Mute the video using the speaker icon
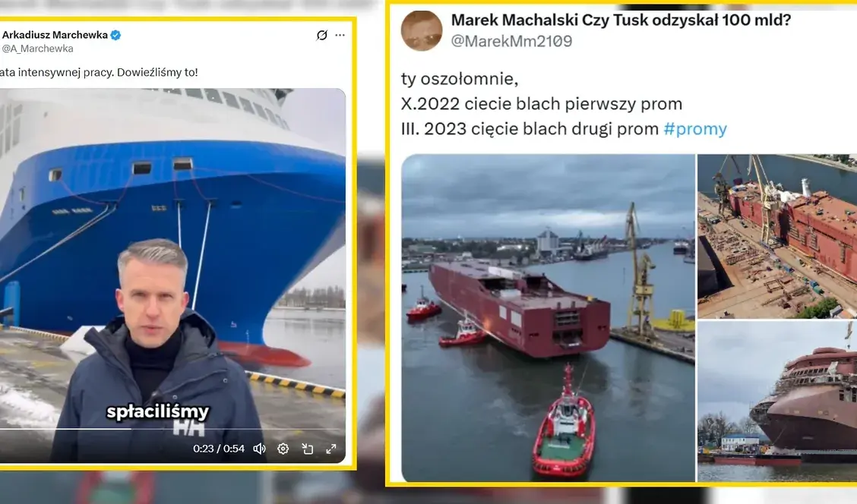This screenshot has height=504, width=857. 259,449
